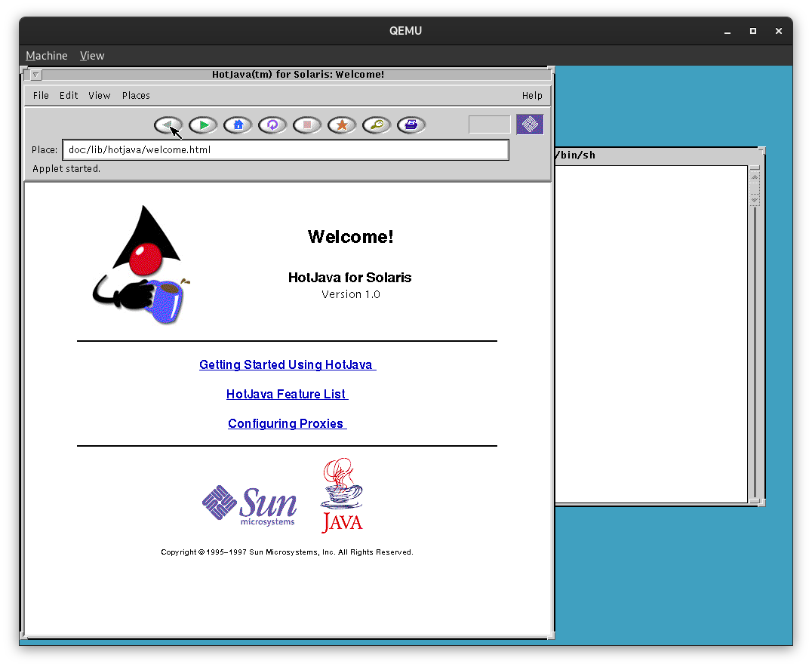Click the copyright notice text
The width and height of the screenshot is (812, 667).
coord(287,552)
